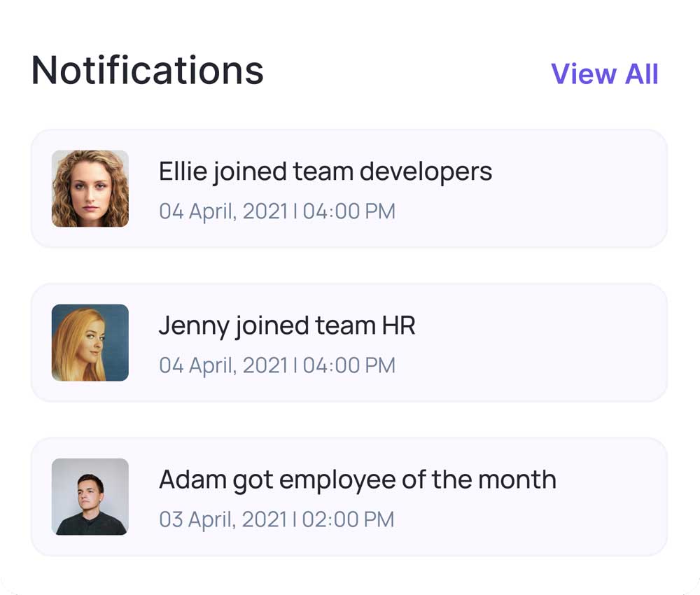Viewport: 700px width, 595px height.
Task: Click the "04:00 PM" time on Jenny's notification
Action: tap(349, 365)
